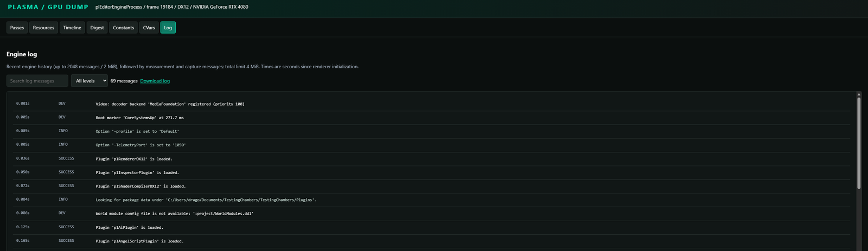The height and width of the screenshot is (251, 868).
Task: Click the SUCCESS level on the 0.036s row
Action: 66,158
